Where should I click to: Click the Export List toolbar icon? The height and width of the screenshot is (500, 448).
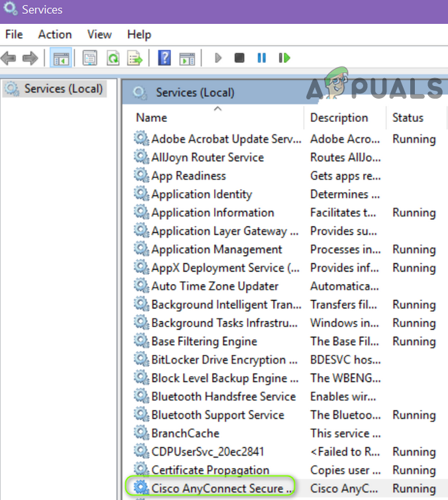click(135, 58)
